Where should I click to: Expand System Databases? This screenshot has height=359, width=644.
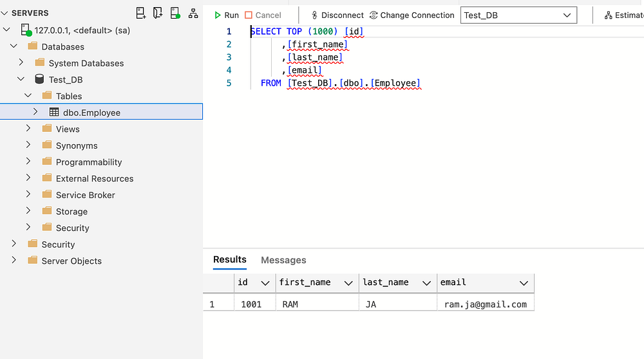point(21,62)
